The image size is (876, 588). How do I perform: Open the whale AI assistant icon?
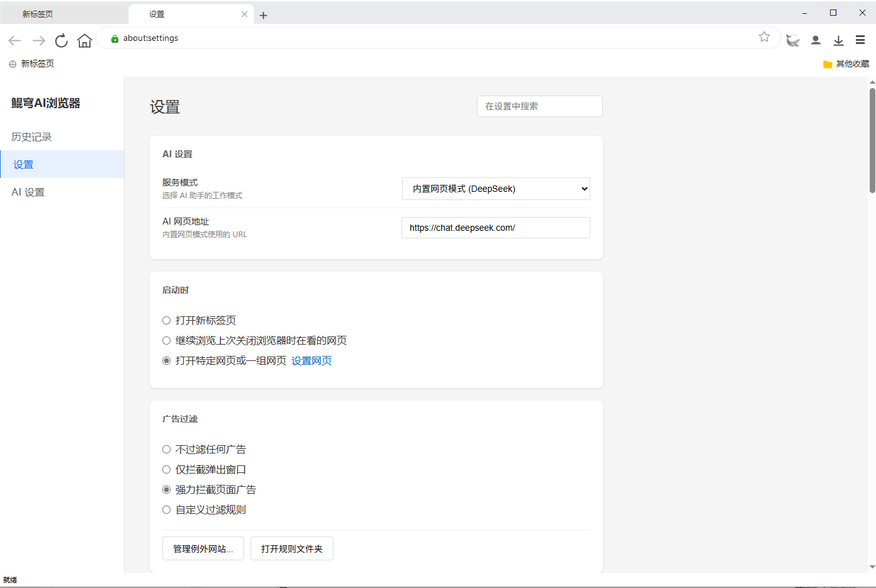coord(793,40)
